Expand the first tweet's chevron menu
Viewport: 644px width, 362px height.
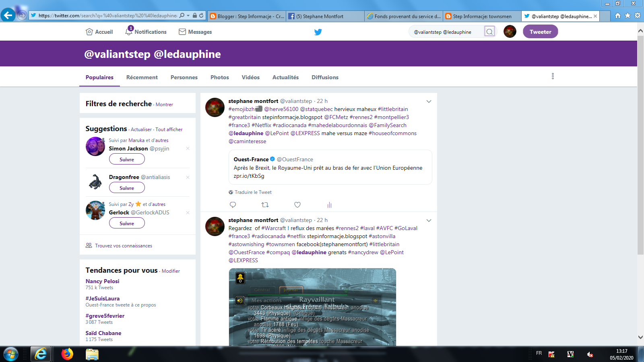click(429, 101)
